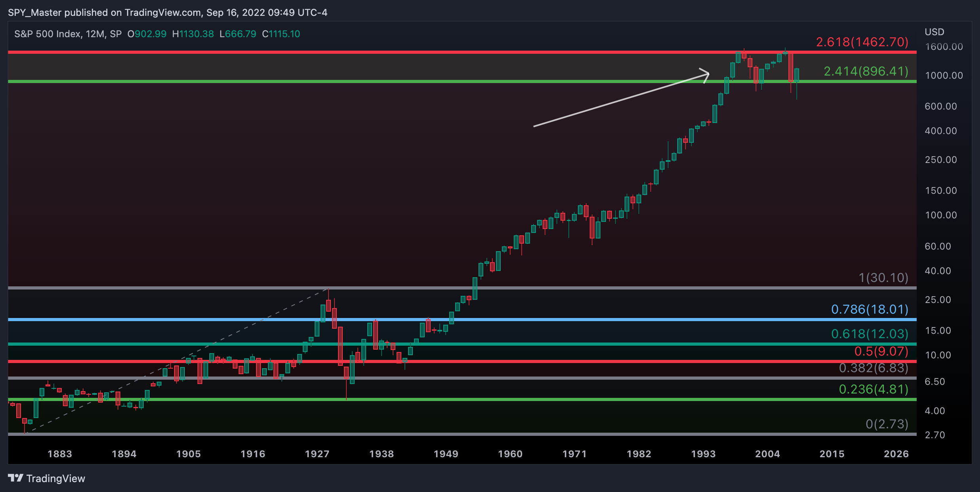Screen dimensions: 980x492
Task: Click the 40.00 price axis value
Action: click(938, 271)
